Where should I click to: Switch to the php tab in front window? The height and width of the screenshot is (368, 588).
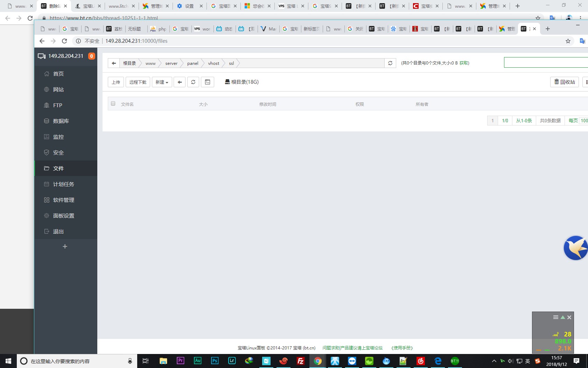click(158, 29)
